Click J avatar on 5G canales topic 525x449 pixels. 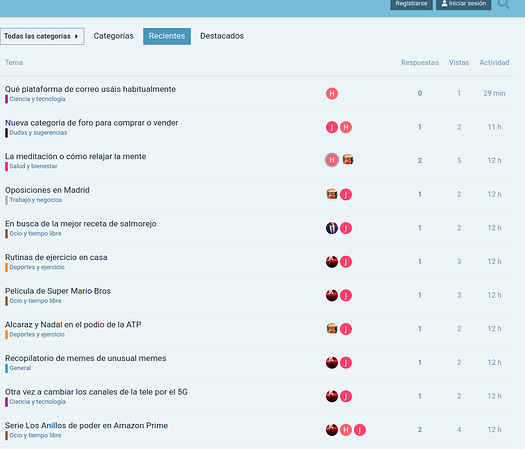coord(346,396)
